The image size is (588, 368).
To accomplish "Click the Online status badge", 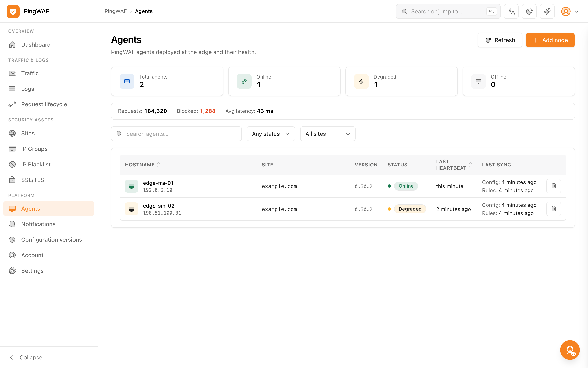I will click(406, 186).
